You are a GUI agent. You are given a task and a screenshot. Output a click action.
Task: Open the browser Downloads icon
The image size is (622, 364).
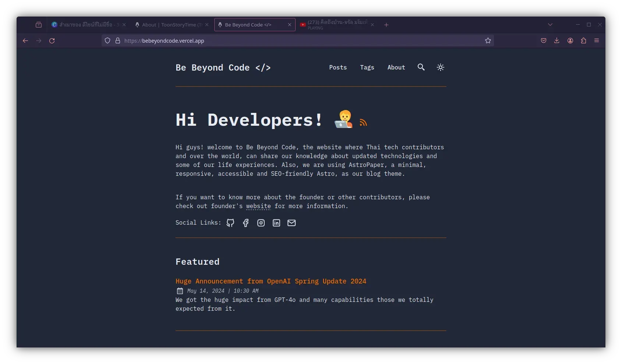(x=557, y=40)
